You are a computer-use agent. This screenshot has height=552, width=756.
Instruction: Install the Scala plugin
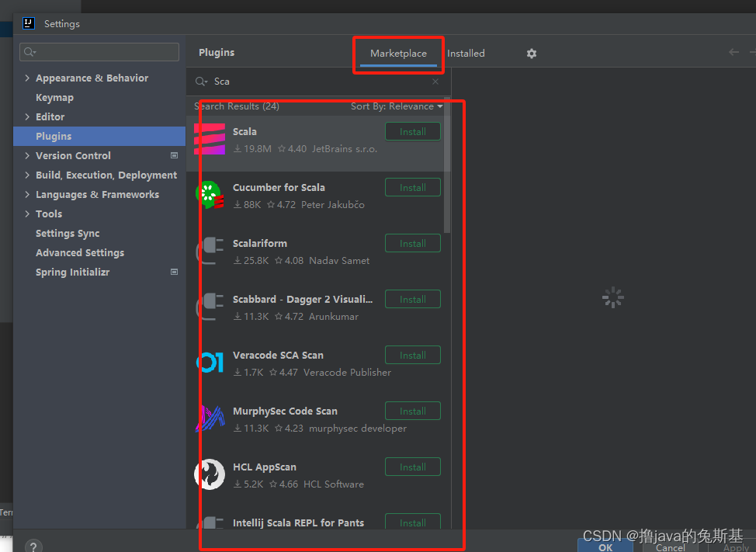[413, 132]
